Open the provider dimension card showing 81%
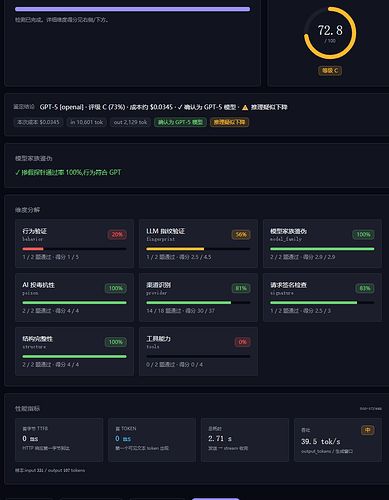This screenshot has height=500, width=389. pos(198,297)
